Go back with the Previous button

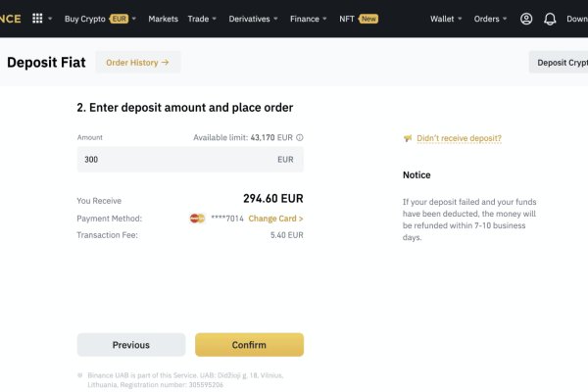(131, 345)
